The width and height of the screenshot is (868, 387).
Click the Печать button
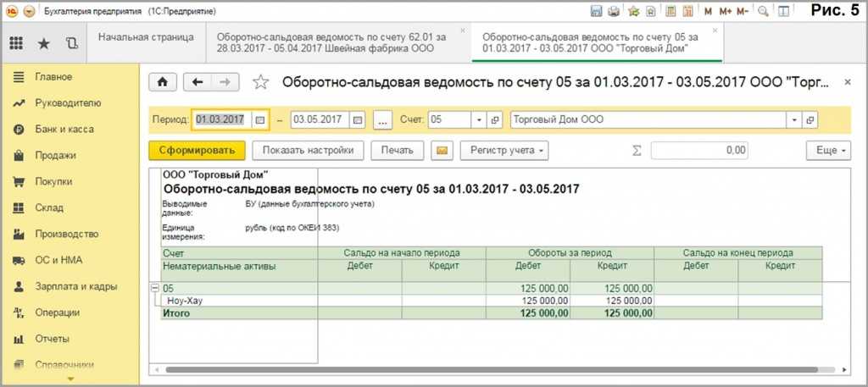point(397,151)
